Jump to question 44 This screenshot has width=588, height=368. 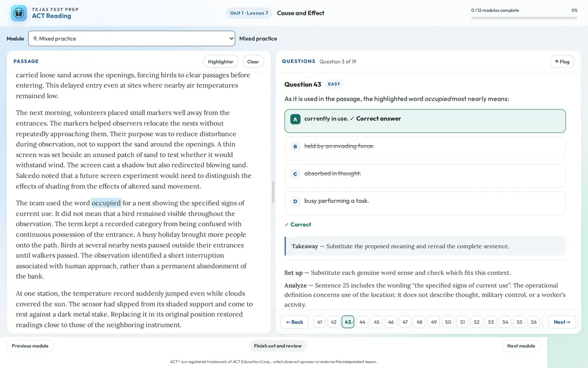[362, 322]
